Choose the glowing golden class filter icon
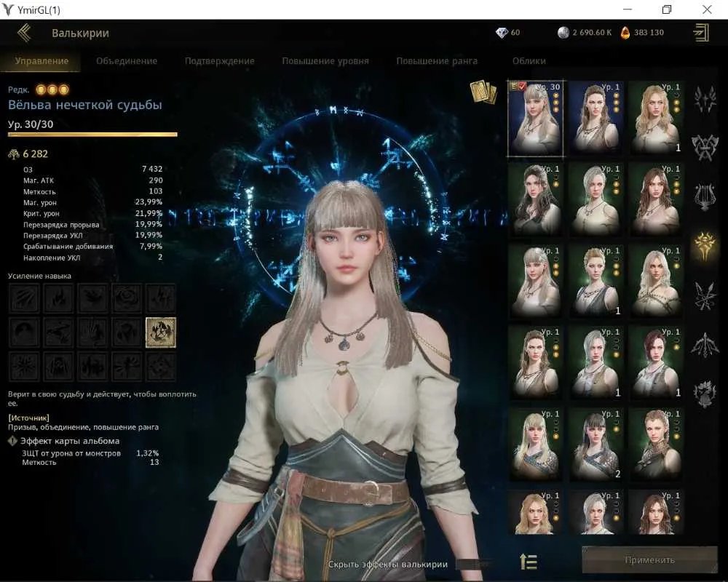This screenshot has width=728, height=582. pos(704,245)
